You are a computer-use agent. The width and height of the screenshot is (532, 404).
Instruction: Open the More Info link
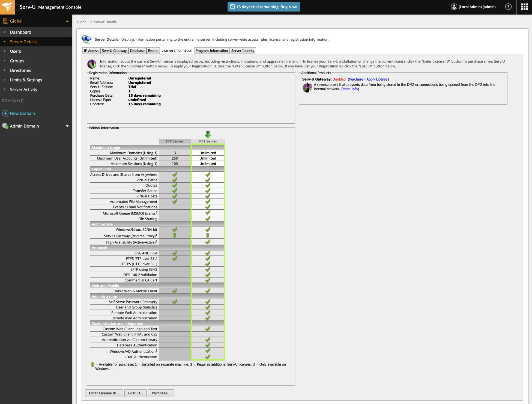(x=350, y=89)
